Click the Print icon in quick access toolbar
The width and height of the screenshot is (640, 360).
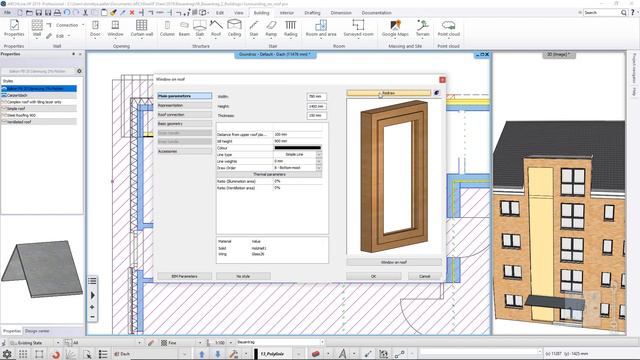57,13
